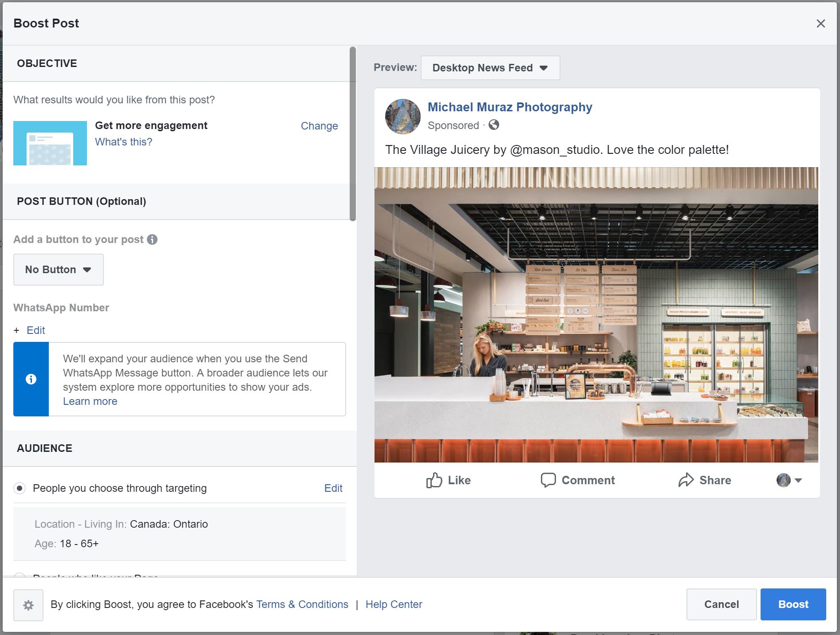Select the partially hidden second audience radio option
Viewport: 840px width, 635px height.
tap(20, 575)
